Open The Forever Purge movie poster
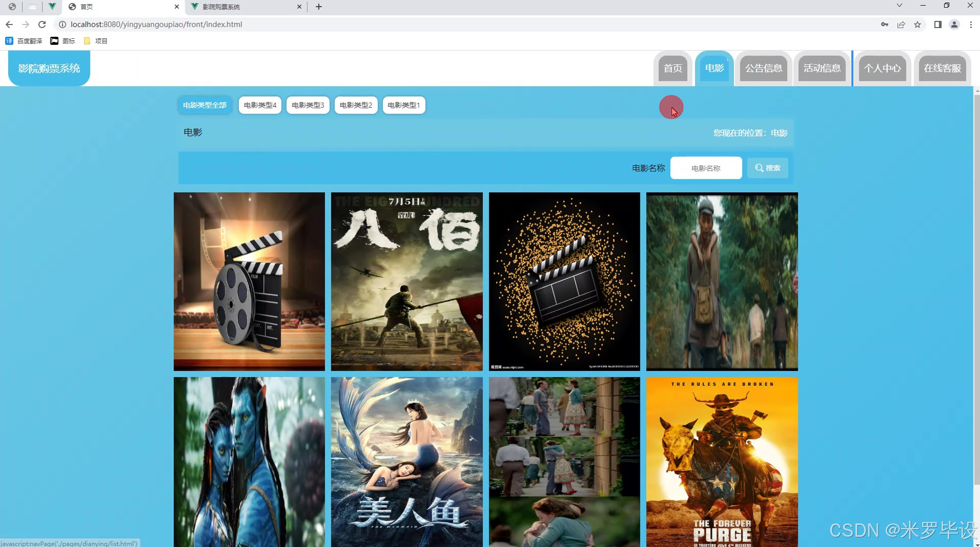980x547 pixels. pyautogui.click(x=722, y=462)
